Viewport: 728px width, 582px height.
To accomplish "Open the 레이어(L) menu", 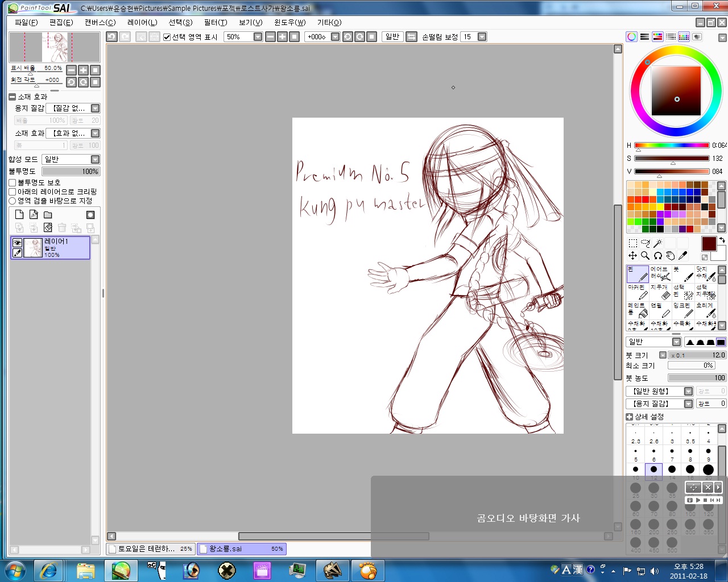I will click(x=142, y=22).
